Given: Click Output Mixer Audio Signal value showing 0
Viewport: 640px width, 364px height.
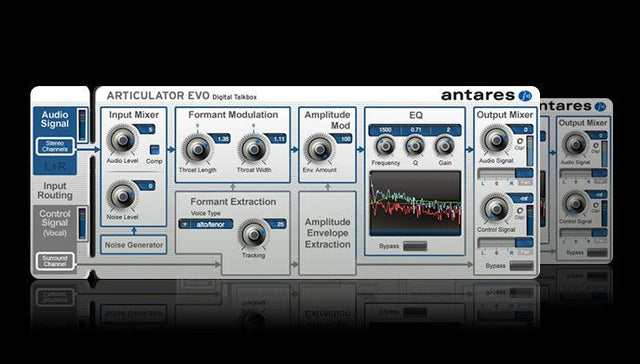Looking at the screenshot, I should [522, 129].
